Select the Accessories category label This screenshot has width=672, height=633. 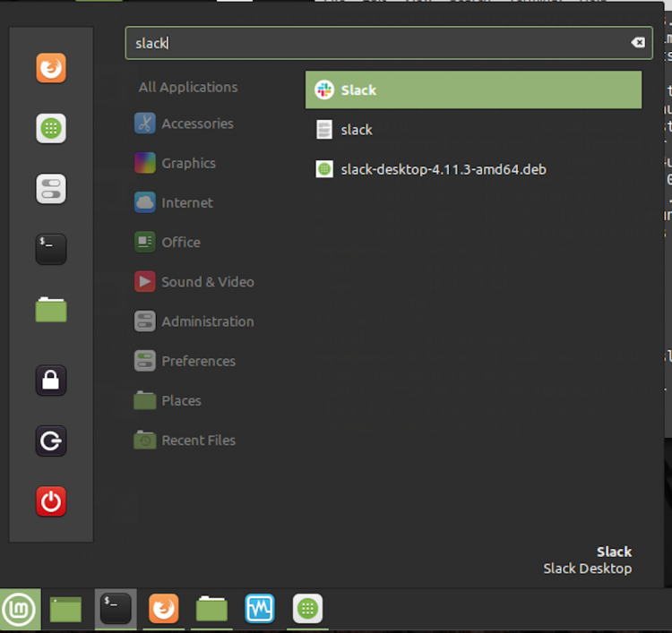click(198, 124)
